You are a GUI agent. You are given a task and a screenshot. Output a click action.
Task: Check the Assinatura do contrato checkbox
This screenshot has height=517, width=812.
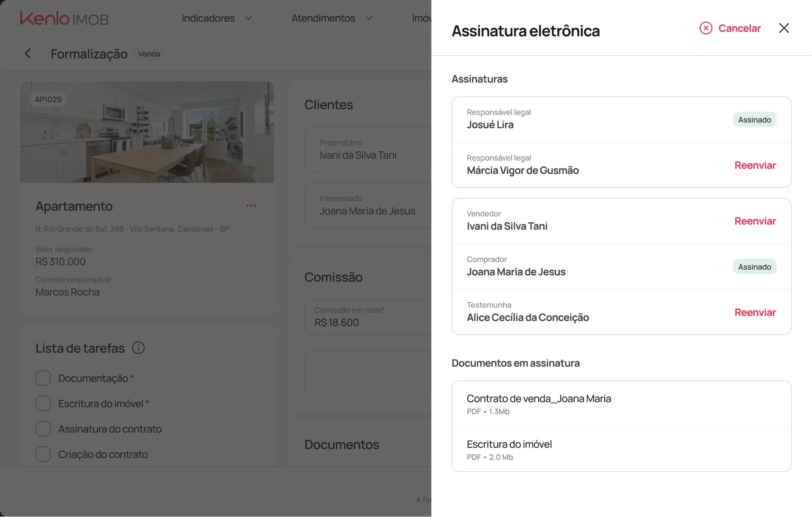(43, 429)
